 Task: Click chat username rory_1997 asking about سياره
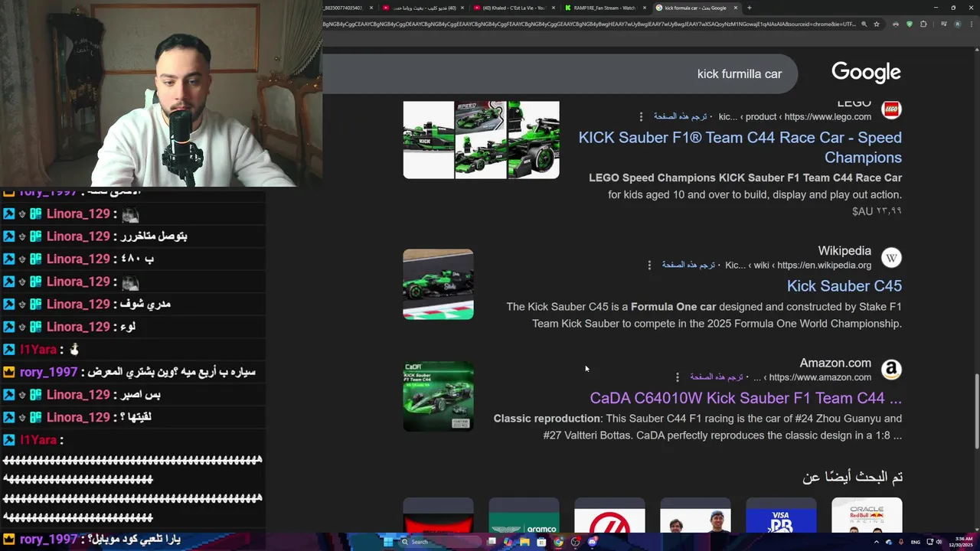click(48, 372)
